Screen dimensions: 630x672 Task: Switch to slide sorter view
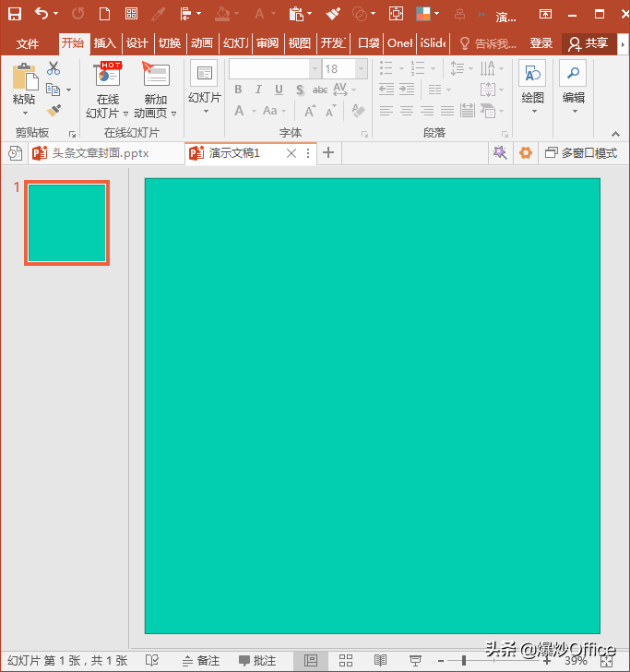tap(346, 660)
